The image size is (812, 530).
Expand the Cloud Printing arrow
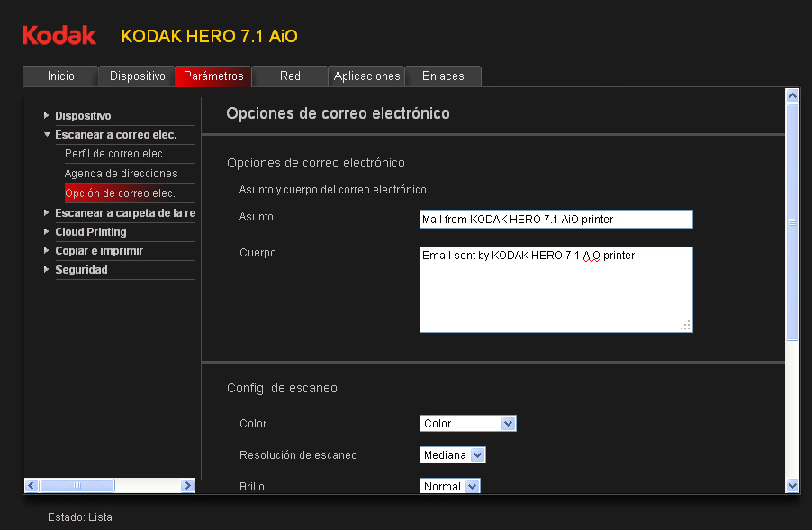click(46, 231)
